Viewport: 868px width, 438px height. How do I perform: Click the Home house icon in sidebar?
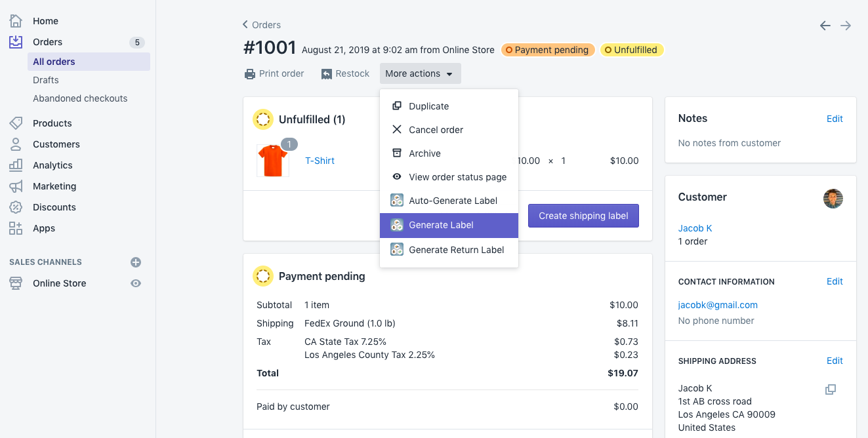click(16, 21)
